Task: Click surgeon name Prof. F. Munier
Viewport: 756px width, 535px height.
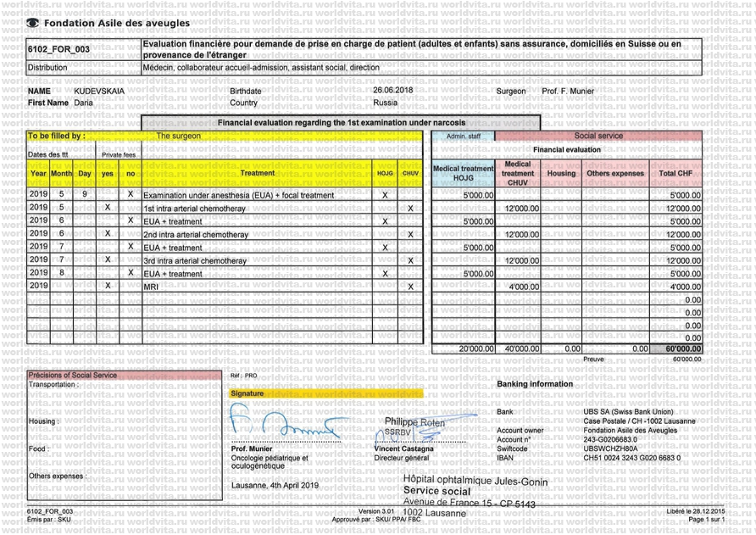Action: click(568, 92)
